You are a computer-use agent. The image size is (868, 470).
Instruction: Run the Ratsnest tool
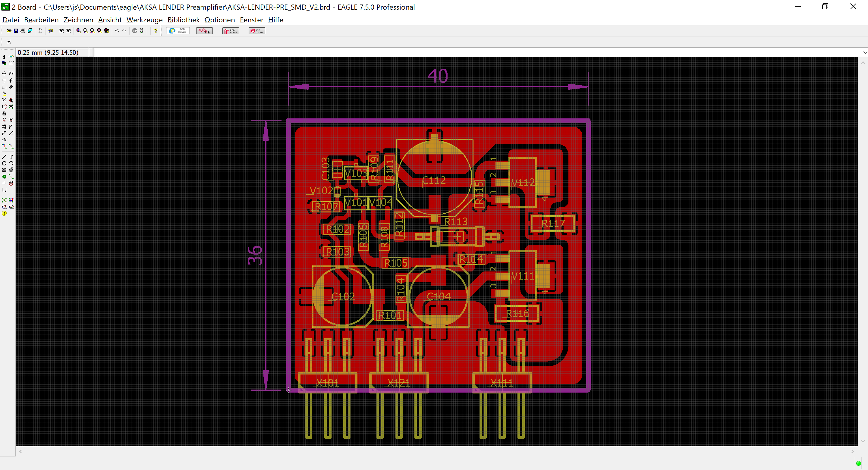tap(4, 200)
